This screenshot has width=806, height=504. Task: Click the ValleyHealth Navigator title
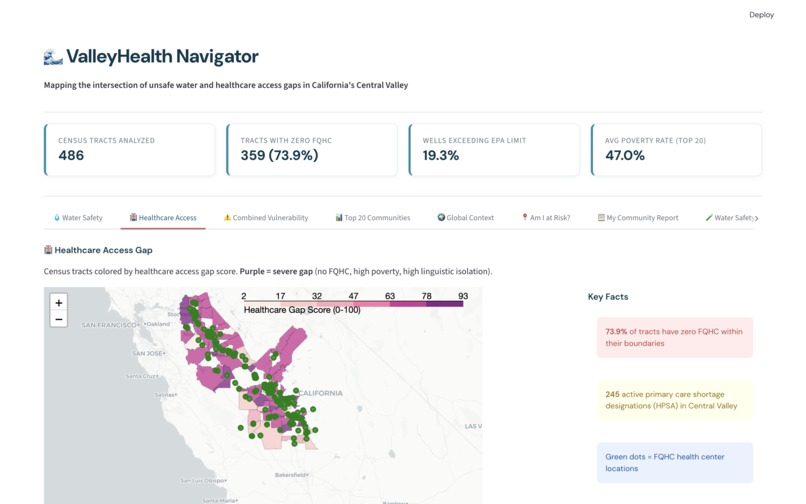[162, 56]
